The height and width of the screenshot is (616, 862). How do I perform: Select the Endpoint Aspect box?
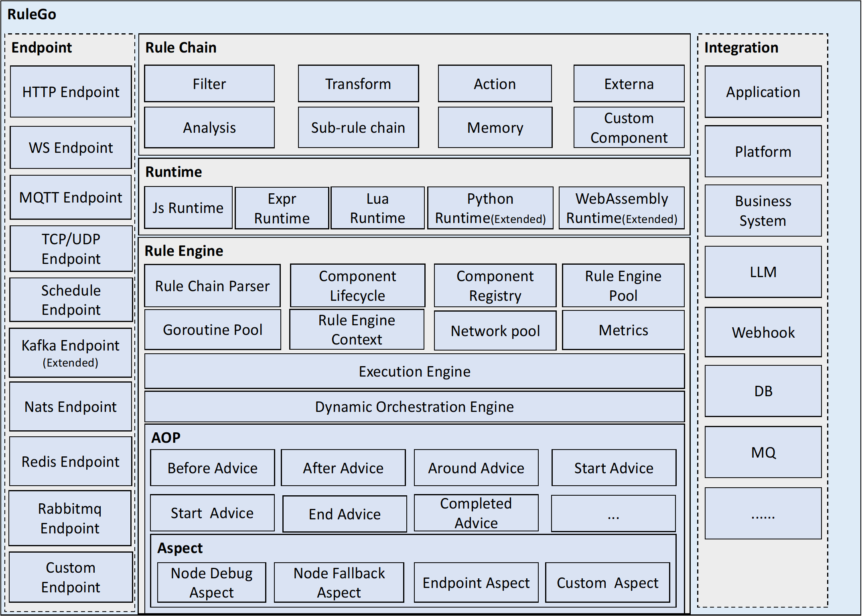(476, 582)
